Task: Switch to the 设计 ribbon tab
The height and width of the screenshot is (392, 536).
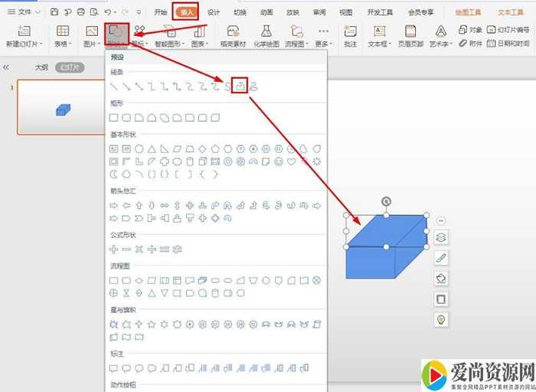Action: 214,12
